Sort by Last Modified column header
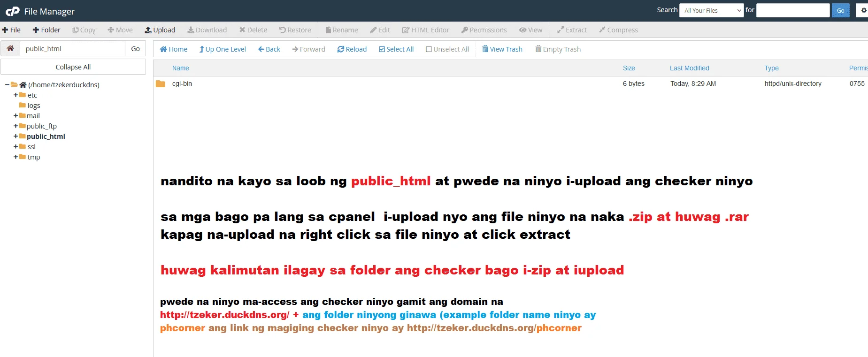Screen dimensions: 868x357 (x=690, y=68)
